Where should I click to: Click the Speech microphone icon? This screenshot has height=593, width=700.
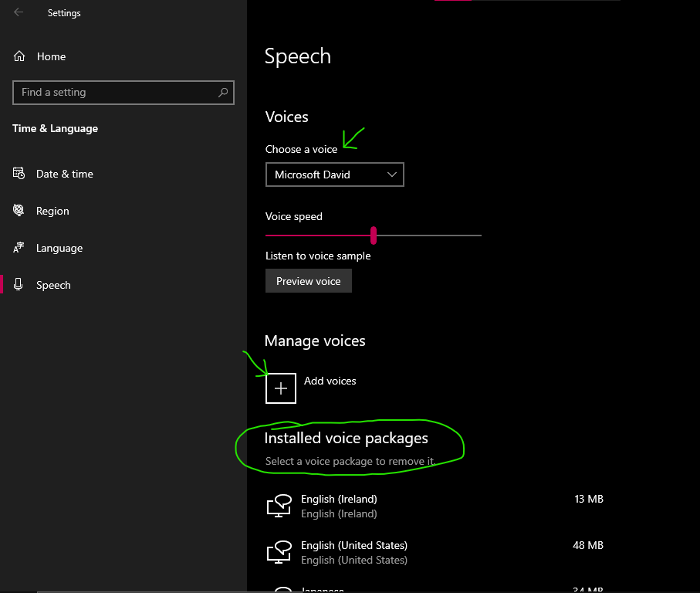pyautogui.click(x=19, y=285)
